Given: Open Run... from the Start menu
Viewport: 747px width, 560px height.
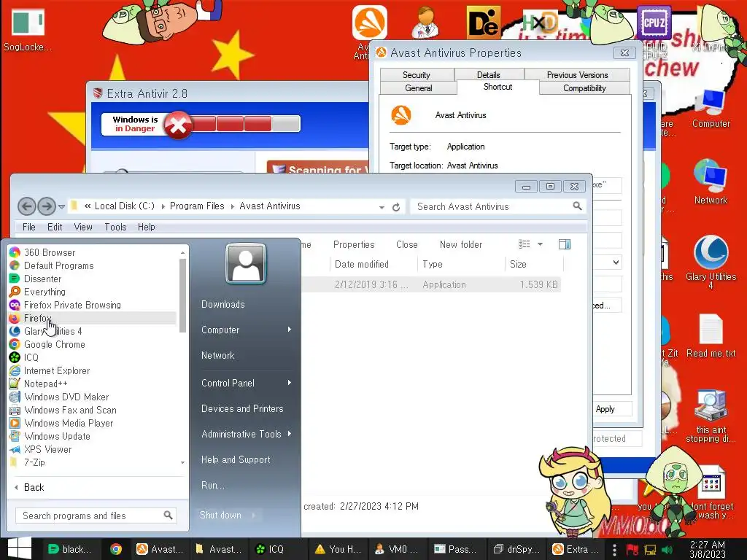Looking at the screenshot, I should 212,485.
